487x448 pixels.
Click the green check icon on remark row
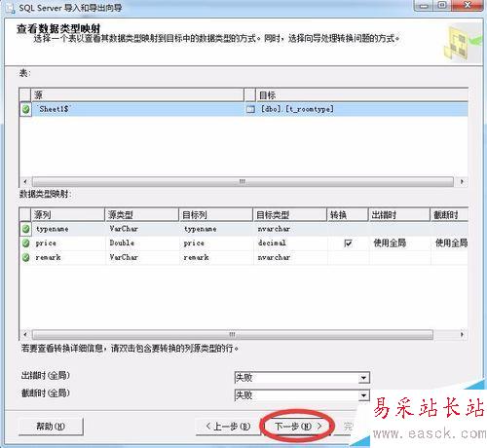pos(25,257)
